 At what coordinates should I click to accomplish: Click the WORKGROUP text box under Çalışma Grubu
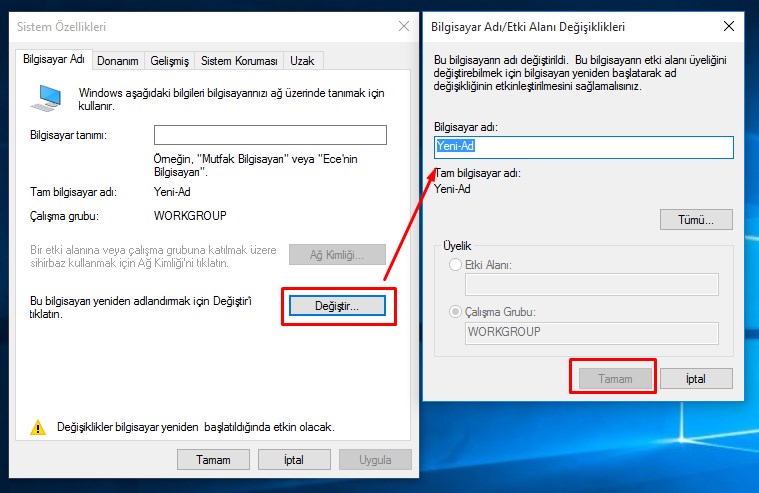coord(592,333)
